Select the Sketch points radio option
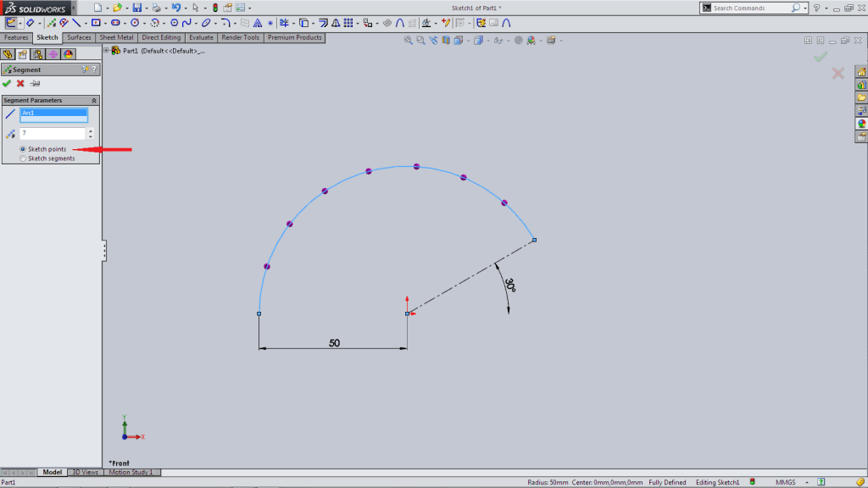Image resolution: width=868 pixels, height=488 pixels. (24, 149)
